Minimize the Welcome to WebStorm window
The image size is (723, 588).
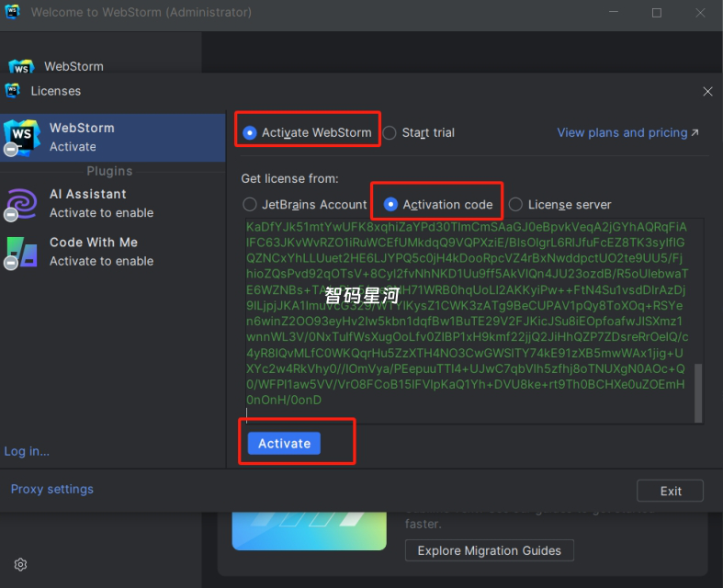tap(614, 13)
